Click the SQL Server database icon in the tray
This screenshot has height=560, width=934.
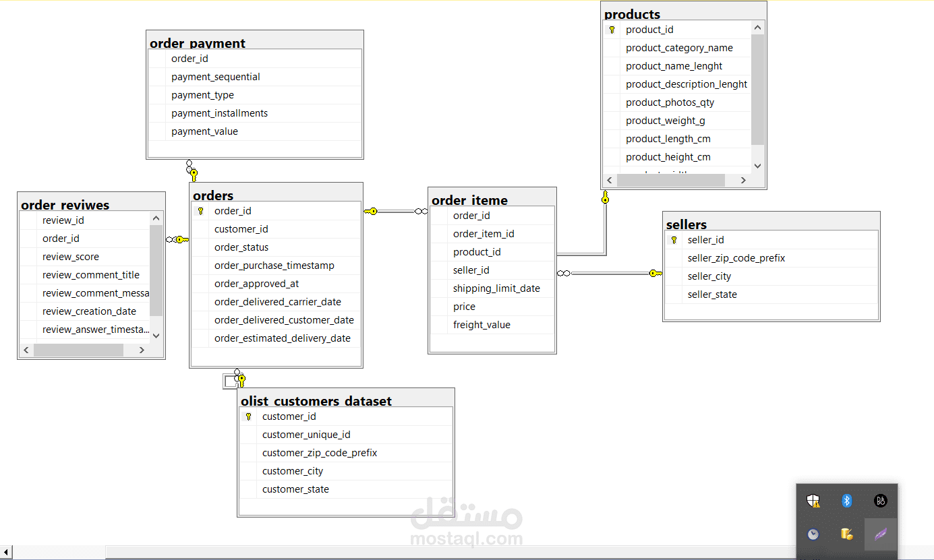coord(846,534)
